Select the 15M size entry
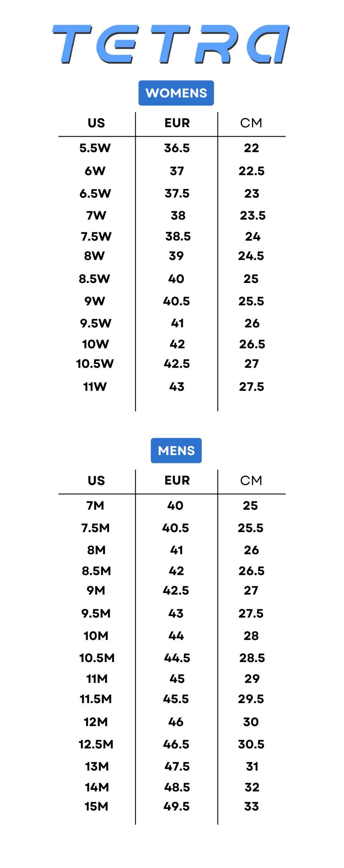Image resolution: width=344 pixels, height=868 pixels. (96, 806)
